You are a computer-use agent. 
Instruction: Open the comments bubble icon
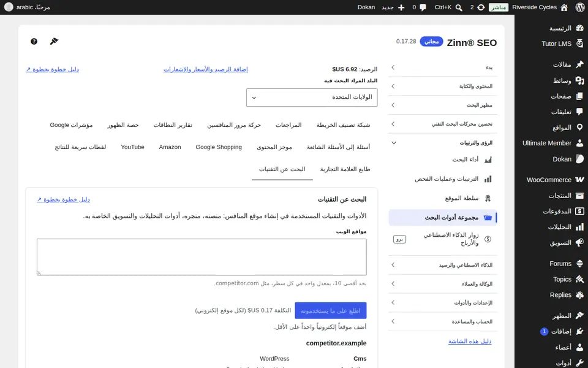tap(423, 7)
